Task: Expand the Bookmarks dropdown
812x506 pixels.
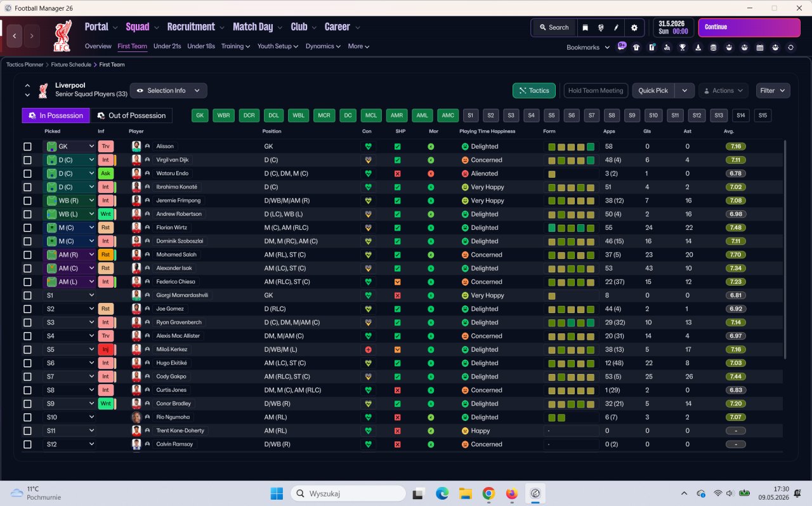Action: click(x=588, y=47)
